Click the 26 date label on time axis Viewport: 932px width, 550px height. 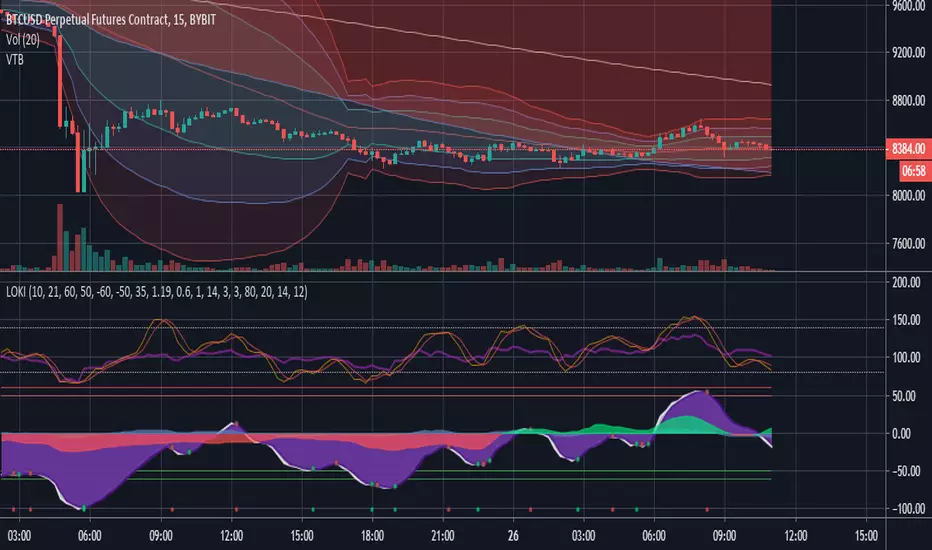coord(513,536)
